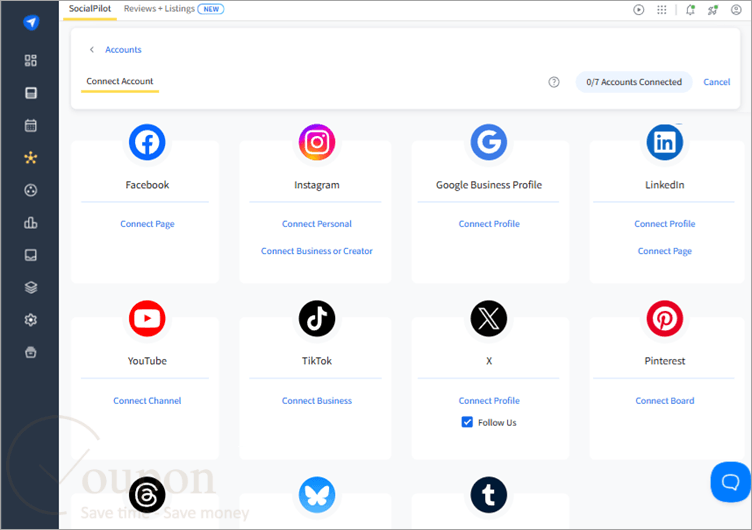
Task: Click LinkedIn Connect Profile link
Action: click(x=665, y=224)
